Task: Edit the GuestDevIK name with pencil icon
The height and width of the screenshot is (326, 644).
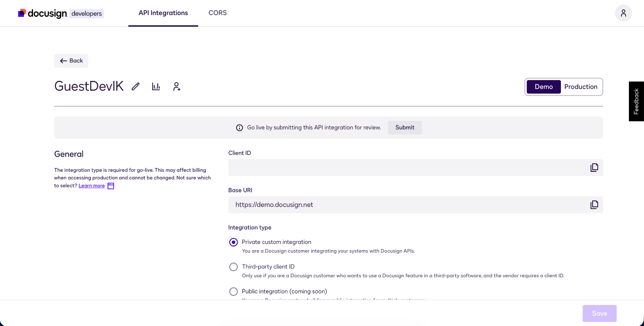Action: [136, 86]
